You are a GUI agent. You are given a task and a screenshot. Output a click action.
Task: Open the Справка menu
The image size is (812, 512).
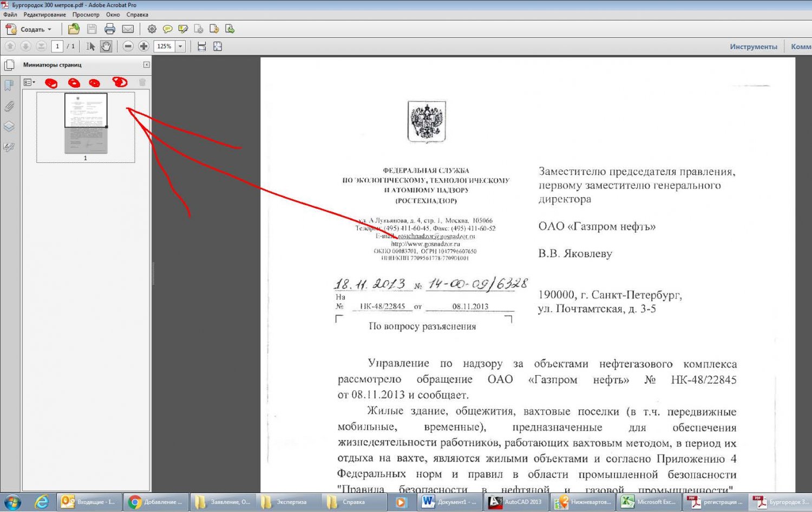pyautogui.click(x=137, y=15)
